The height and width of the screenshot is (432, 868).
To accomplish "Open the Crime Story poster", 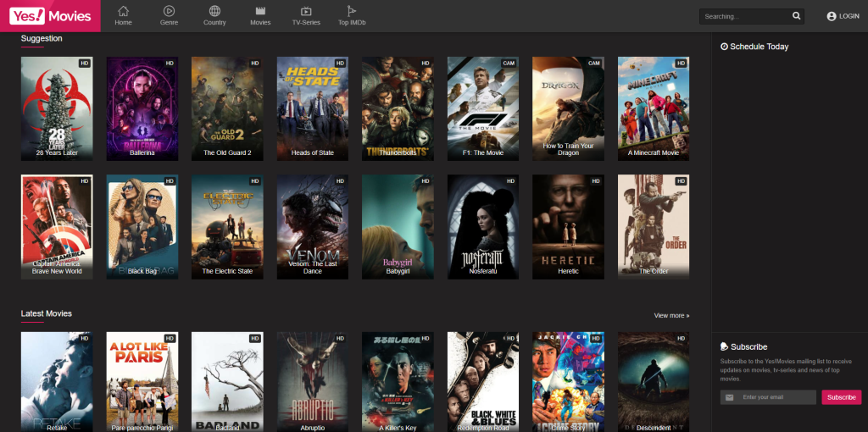I will pos(569,382).
